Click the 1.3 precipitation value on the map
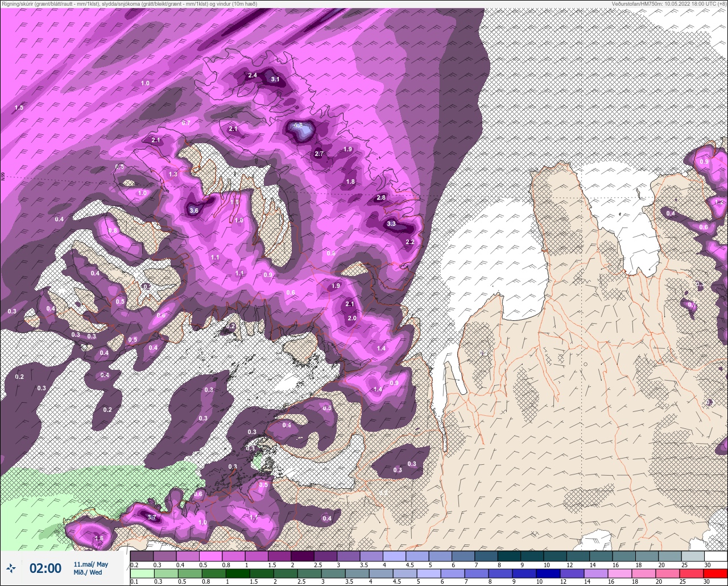 click(173, 174)
